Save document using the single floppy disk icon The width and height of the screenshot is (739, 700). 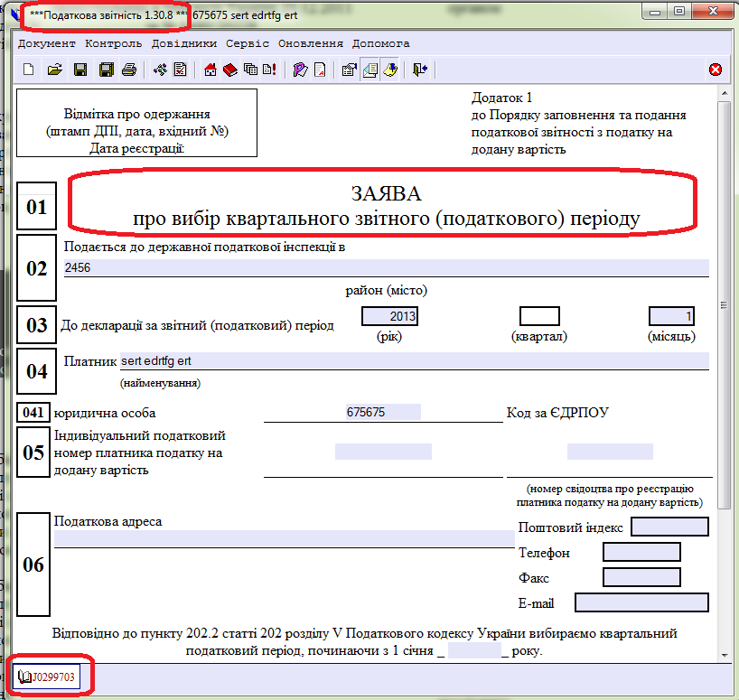pyautogui.click(x=80, y=70)
